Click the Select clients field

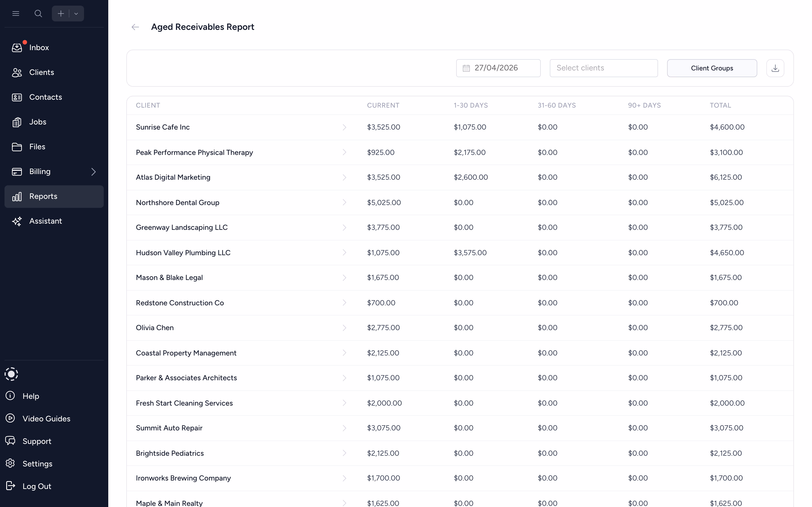[604, 68]
